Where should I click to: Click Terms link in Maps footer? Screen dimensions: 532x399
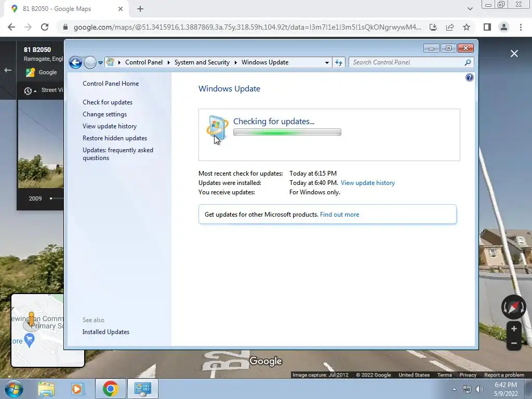coord(445,375)
